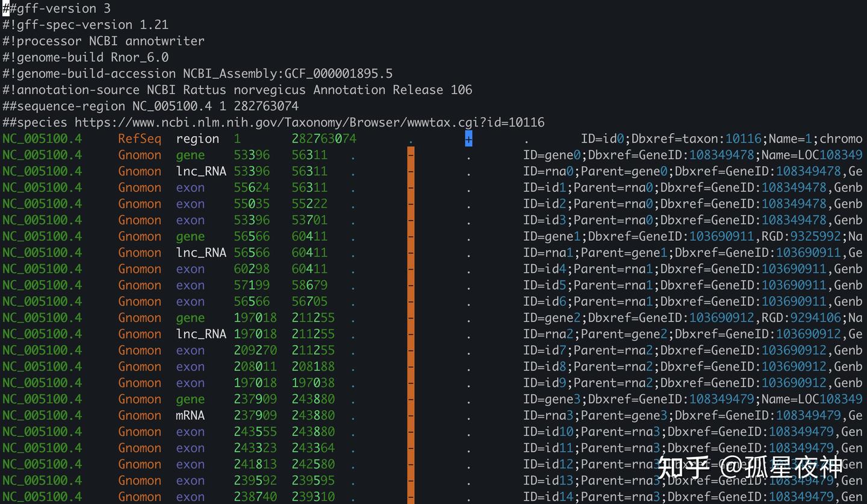Click "lnc_RNA" in the ID=rna1 row
The width and height of the screenshot is (867, 504).
[201, 252]
